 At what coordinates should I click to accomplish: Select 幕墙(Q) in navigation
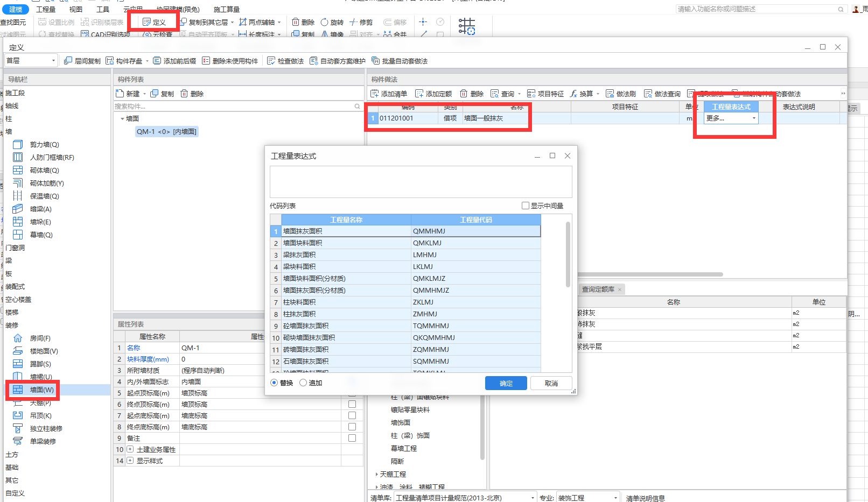pyautogui.click(x=33, y=235)
